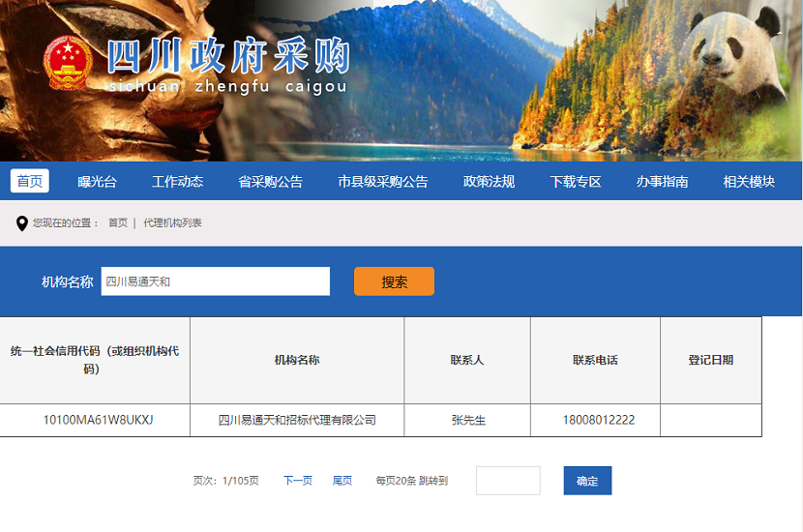This screenshot has height=532, width=803.
Task: Click 四川政府采购 site title
Action: coord(228,55)
